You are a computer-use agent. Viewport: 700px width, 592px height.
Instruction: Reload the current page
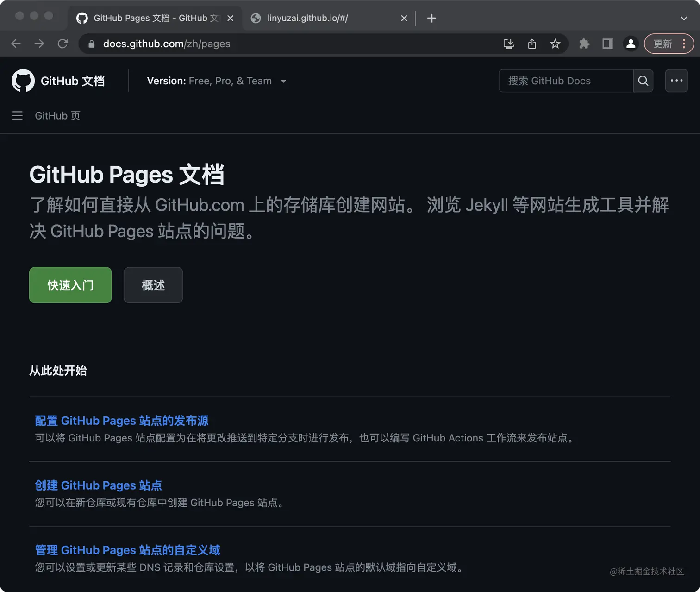point(62,44)
